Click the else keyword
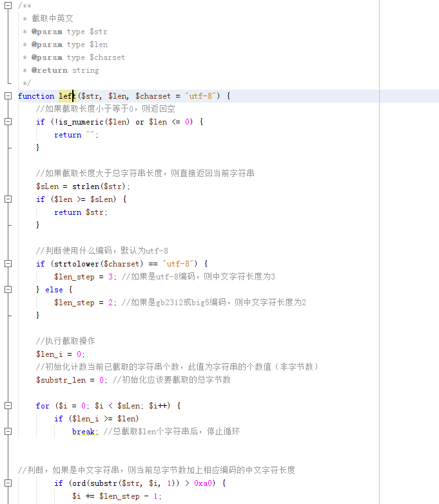 (x=54, y=290)
